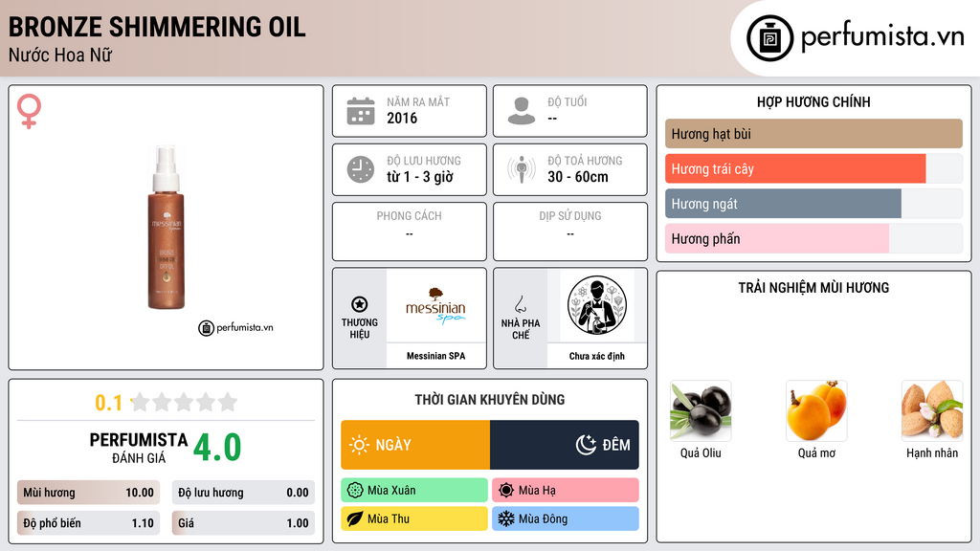Choose the Mùa Xuân season tile
The image size is (980, 551).
414,491
